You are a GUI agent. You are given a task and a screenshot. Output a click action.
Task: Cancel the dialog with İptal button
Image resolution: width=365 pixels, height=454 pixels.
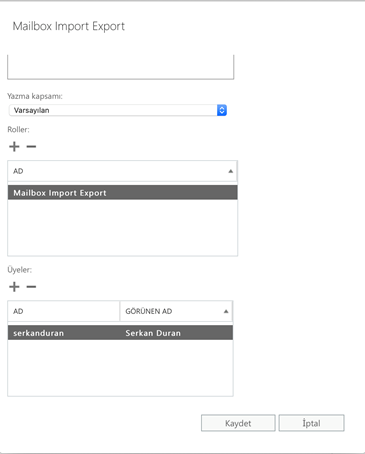[x=311, y=423]
